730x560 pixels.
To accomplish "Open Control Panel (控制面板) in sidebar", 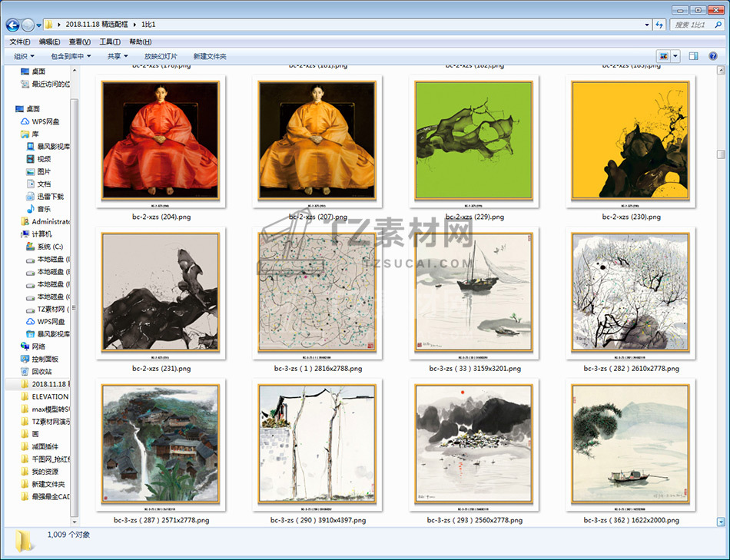I will click(x=45, y=359).
